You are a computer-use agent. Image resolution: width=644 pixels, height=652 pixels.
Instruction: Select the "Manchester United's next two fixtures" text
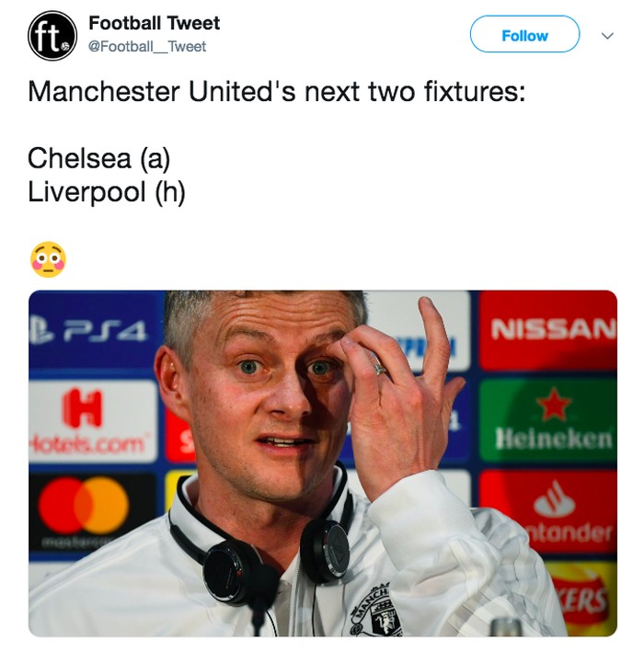point(277,91)
